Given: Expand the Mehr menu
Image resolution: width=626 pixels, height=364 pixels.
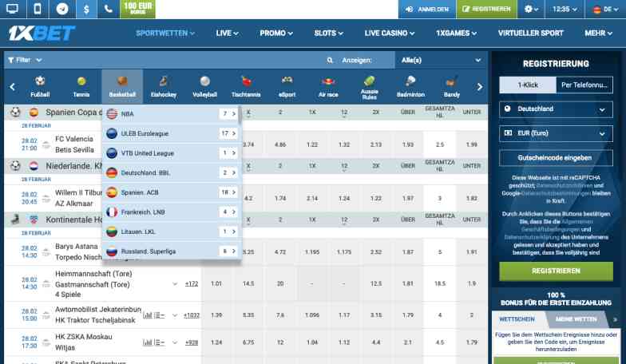Looking at the screenshot, I should [598, 34].
